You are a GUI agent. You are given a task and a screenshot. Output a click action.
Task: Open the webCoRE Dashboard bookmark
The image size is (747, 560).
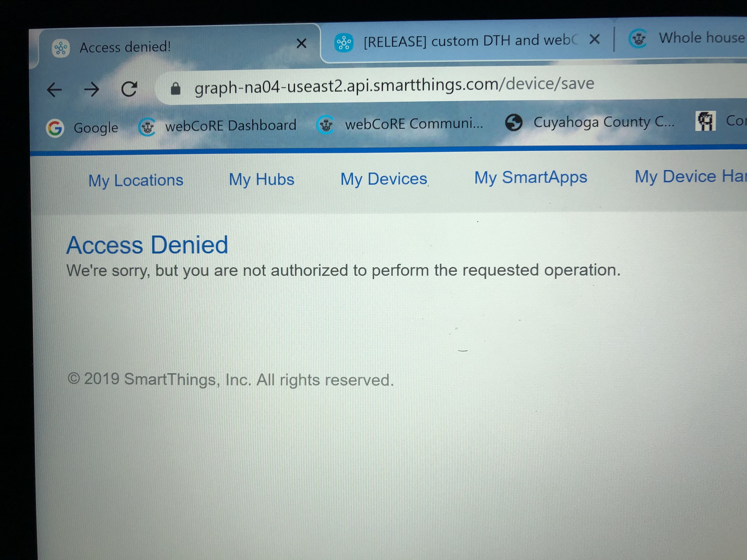(217, 126)
